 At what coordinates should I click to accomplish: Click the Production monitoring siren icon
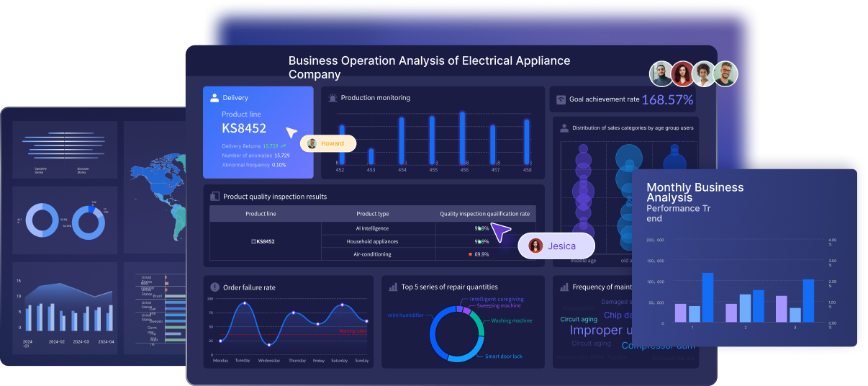(x=333, y=98)
